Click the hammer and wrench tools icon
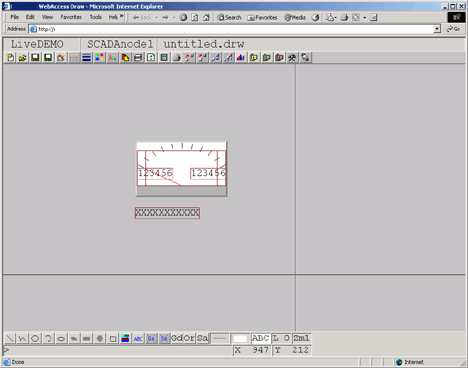Image resolution: width=468 pixels, height=368 pixels. tap(292, 58)
